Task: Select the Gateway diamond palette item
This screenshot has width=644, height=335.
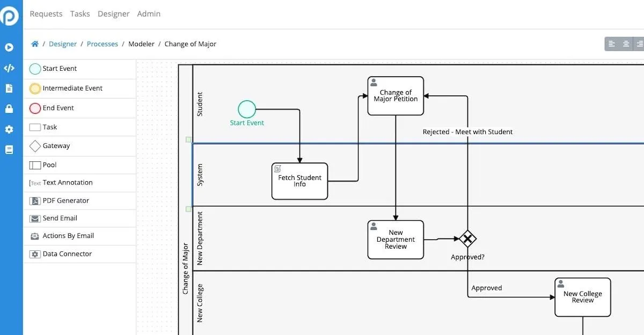Action: pyautogui.click(x=79, y=146)
